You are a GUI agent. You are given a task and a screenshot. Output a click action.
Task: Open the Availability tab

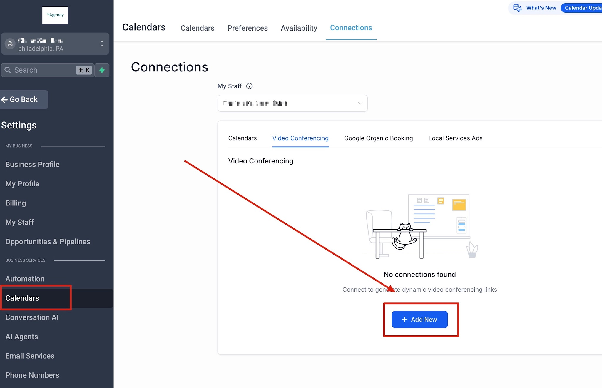299,28
